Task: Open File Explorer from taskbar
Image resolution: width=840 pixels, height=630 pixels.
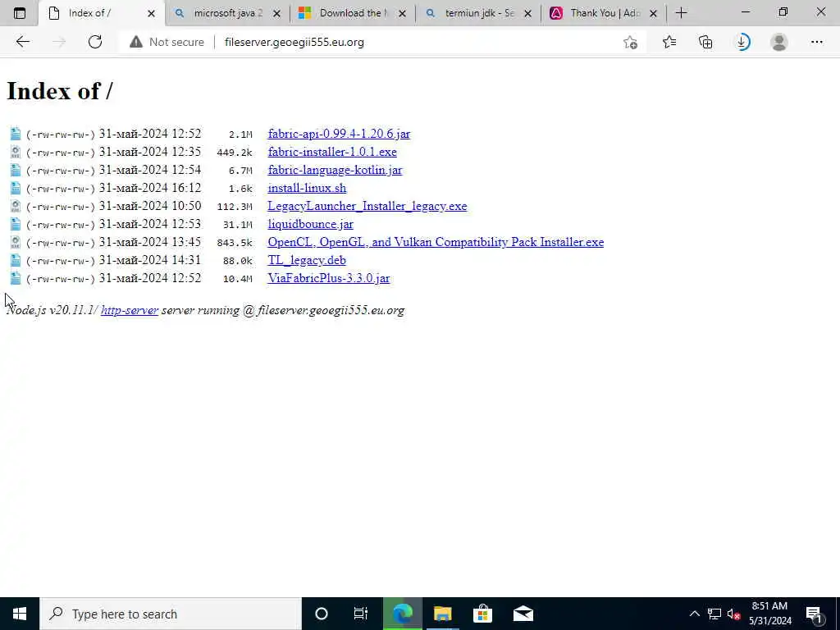Action: point(442,614)
